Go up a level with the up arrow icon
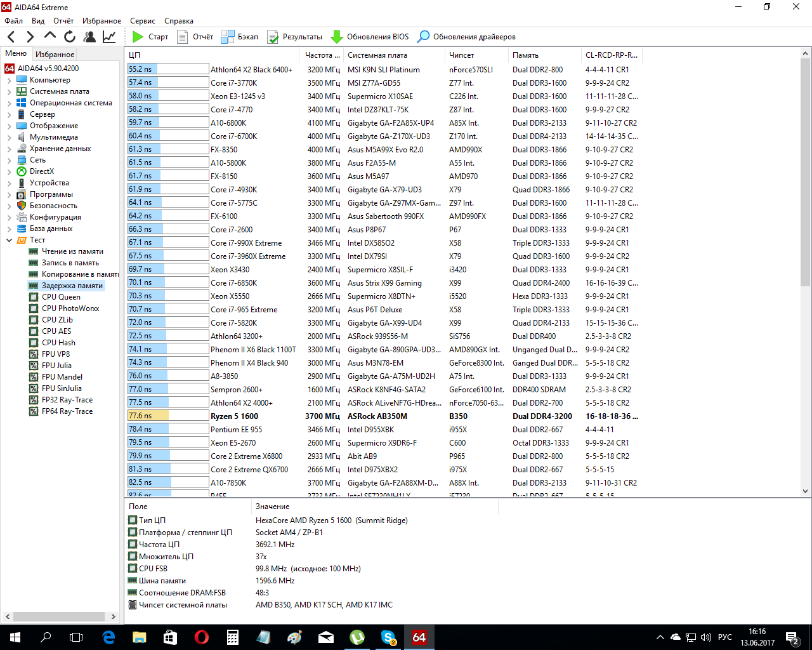 pos(49,36)
